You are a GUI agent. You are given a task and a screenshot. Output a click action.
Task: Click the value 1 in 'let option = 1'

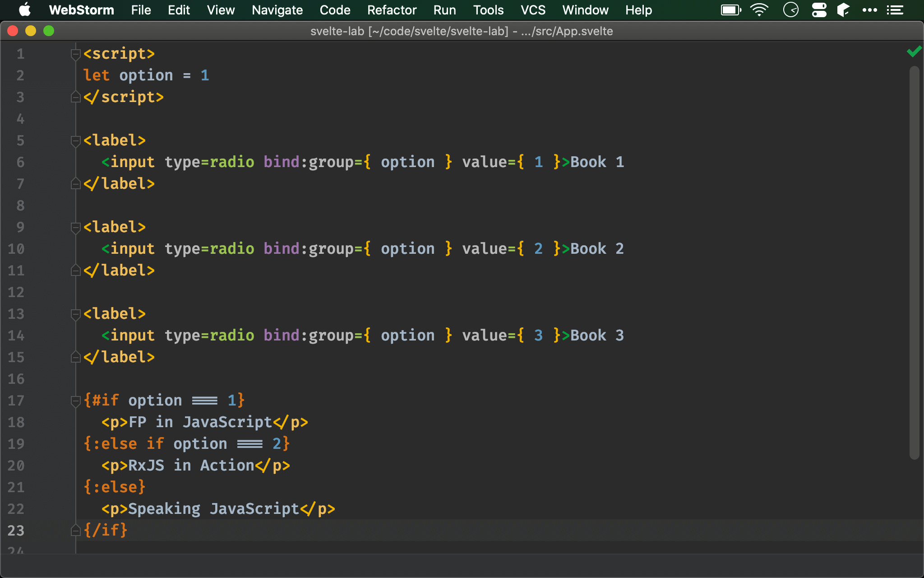(x=205, y=75)
